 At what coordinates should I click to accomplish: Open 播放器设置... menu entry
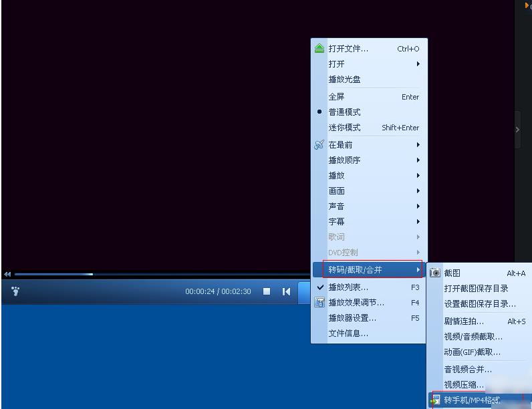[x=369, y=318]
